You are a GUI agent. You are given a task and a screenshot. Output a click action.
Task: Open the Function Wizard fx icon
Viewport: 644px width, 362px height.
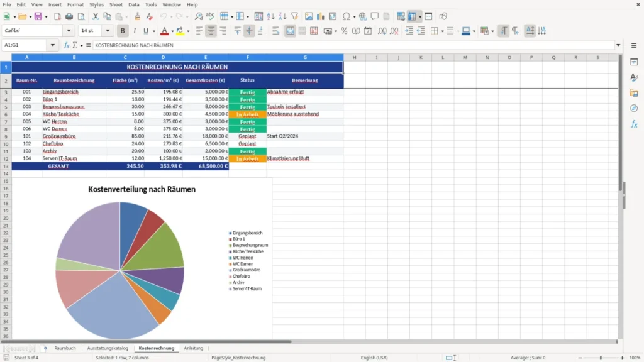[67, 45]
